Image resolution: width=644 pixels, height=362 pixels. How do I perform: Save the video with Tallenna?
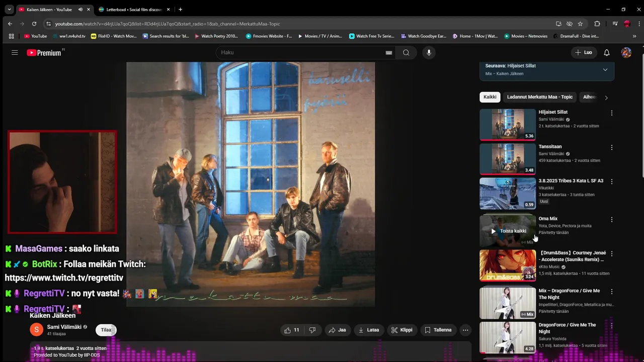pos(438,330)
